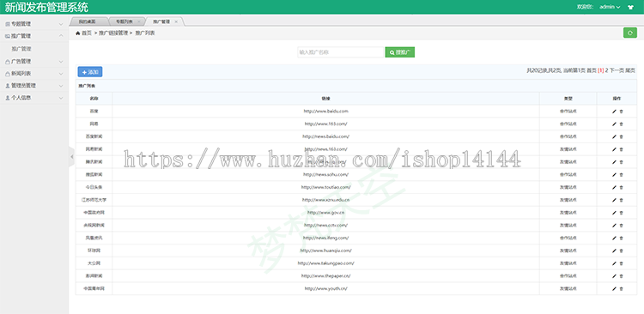Viewport: 644px width, 314px height.
Task: Expand the 管理员管理 sidebar chevron
Action: point(61,86)
